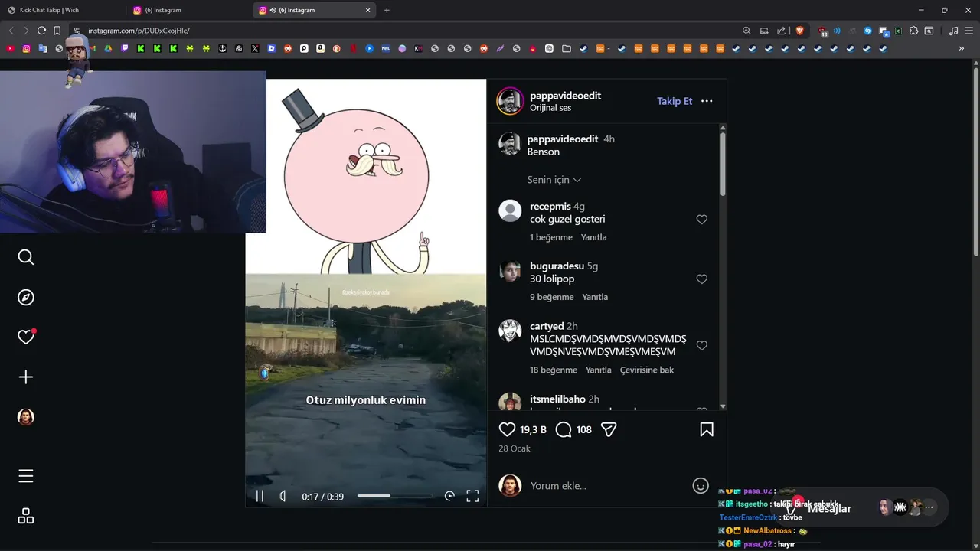Click the instagram.com address bar URL
The width and height of the screenshot is (980, 551).
[x=139, y=31]
